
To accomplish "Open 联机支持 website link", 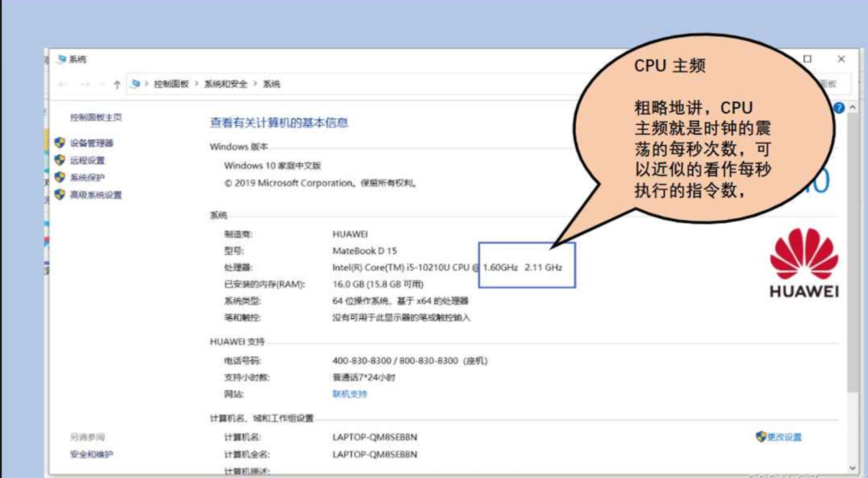I will [x=350, y=394].
